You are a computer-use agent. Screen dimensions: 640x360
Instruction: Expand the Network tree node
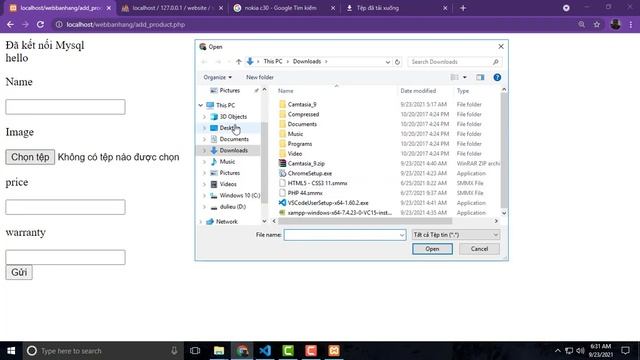(201, 222)
